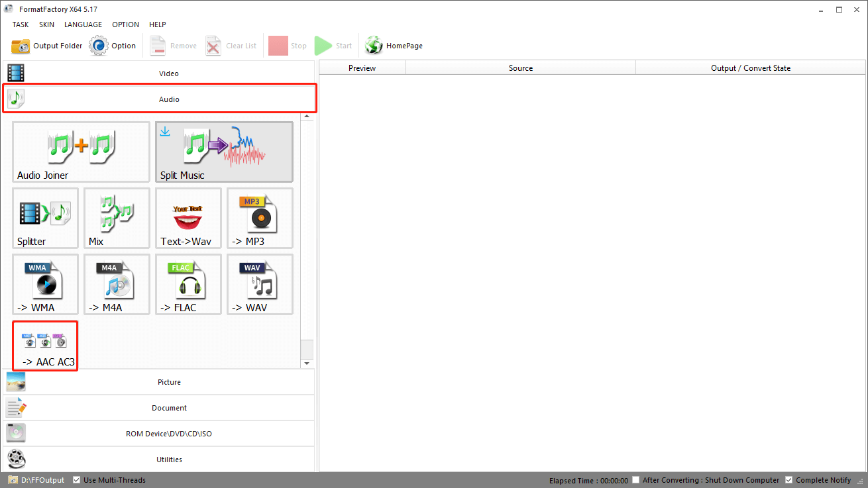The width and height of the screenshot is (868, 488).
Task: Open the Split Music tool
Action: [224, 152]
